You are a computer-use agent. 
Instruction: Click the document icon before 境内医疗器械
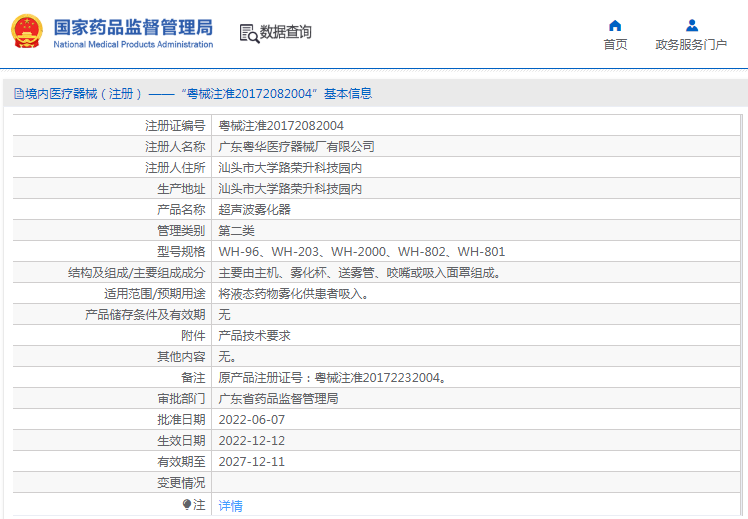19,93
